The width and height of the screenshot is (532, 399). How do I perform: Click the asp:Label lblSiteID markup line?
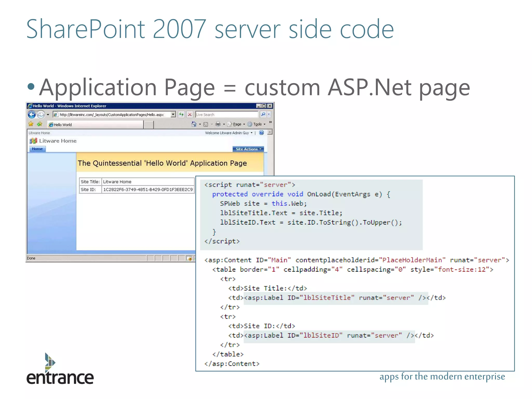[331, 335]
